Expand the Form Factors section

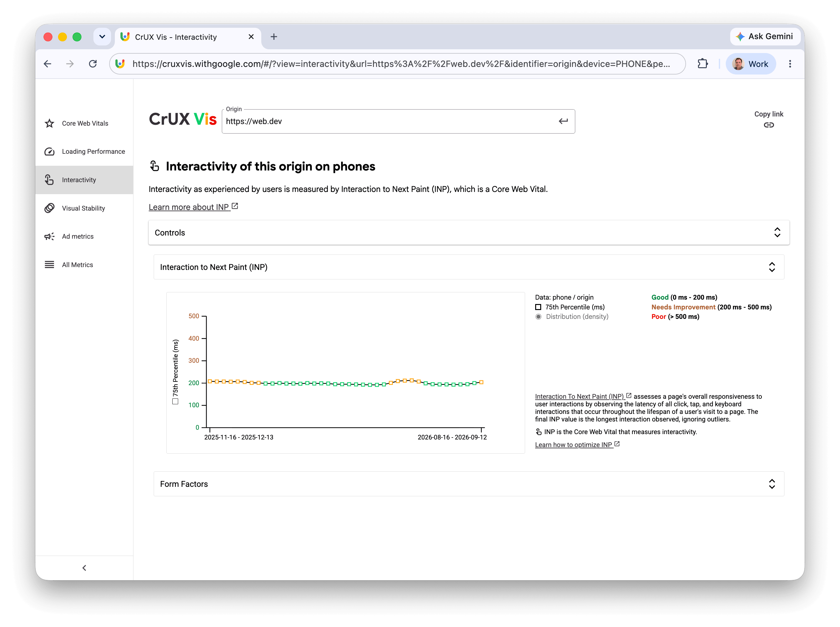pos(469,484)
